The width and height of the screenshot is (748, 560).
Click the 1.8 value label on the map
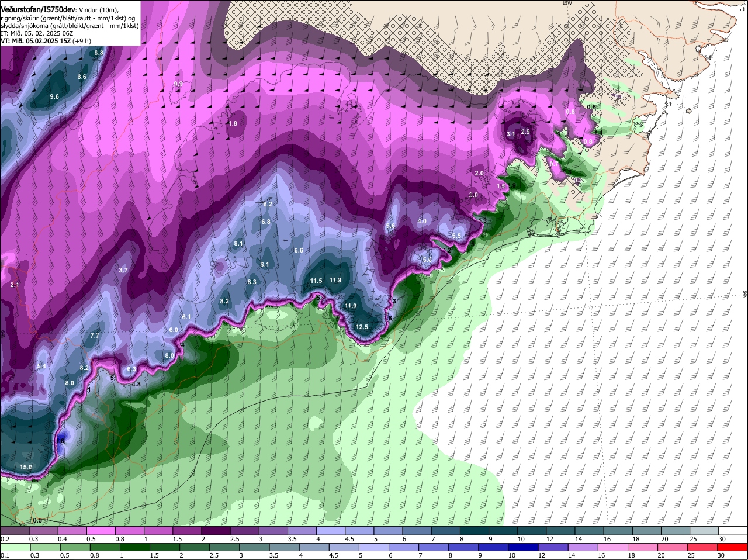tap(233, 123)
